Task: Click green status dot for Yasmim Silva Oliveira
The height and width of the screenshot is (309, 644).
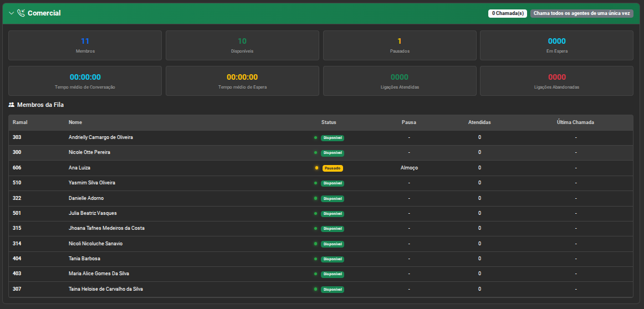Action: pos(315,183)
